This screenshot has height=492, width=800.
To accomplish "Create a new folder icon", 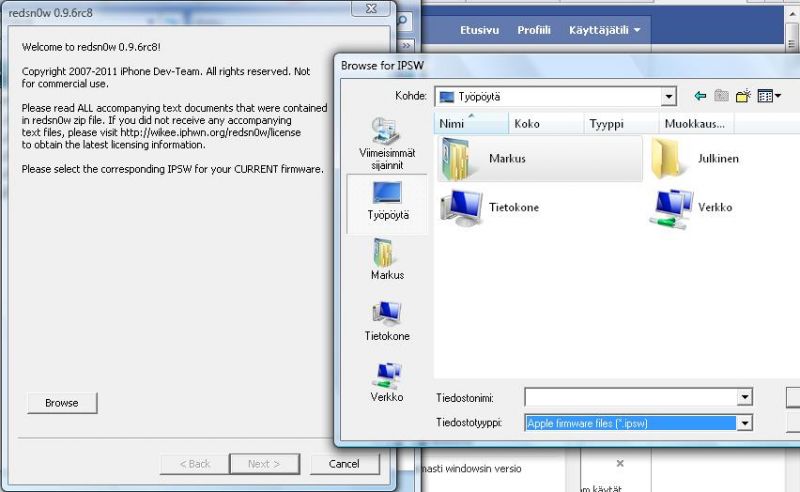I will (743, 96).
